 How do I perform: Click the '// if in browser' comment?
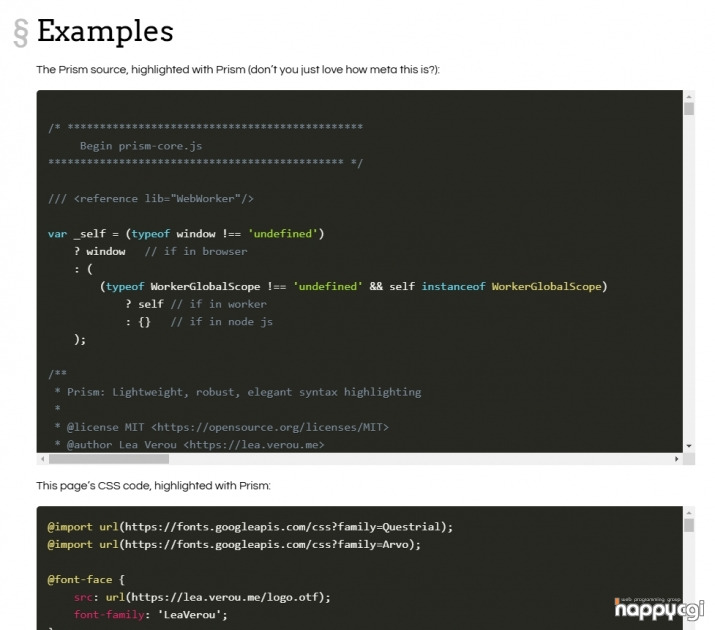(196, 252)
